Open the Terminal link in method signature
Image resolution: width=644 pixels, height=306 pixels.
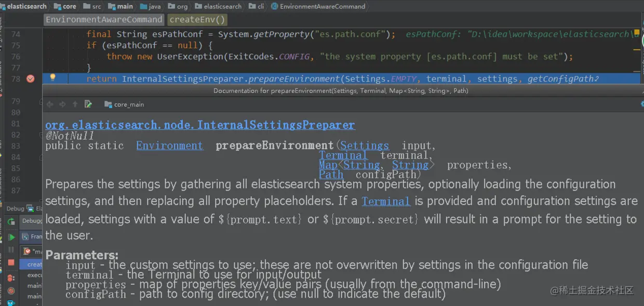(343, 155)
